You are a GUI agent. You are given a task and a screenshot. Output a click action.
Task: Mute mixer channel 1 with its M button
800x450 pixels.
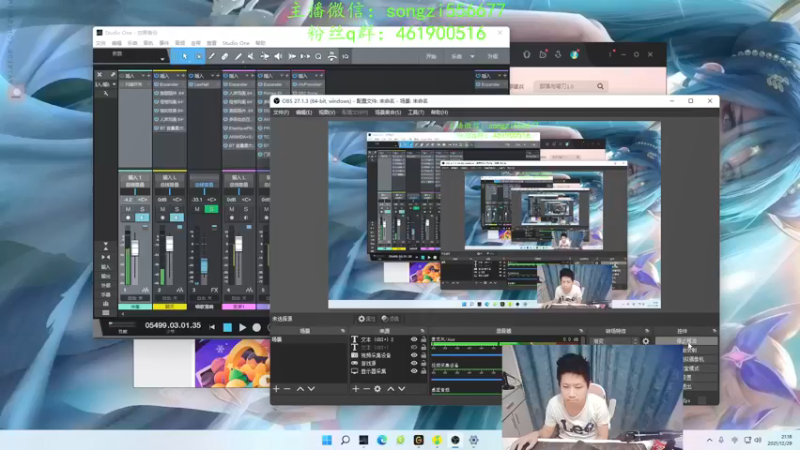(x=128, y=209)
